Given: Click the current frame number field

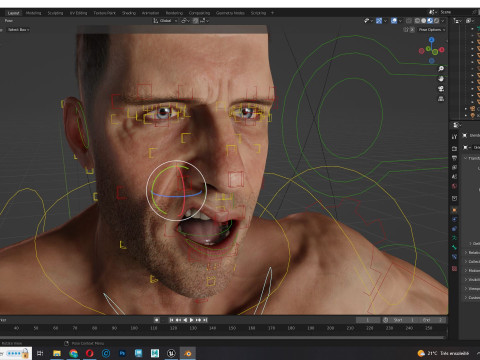Looking at the screenshot, I should pyautogui.click(x=368, y=320).
